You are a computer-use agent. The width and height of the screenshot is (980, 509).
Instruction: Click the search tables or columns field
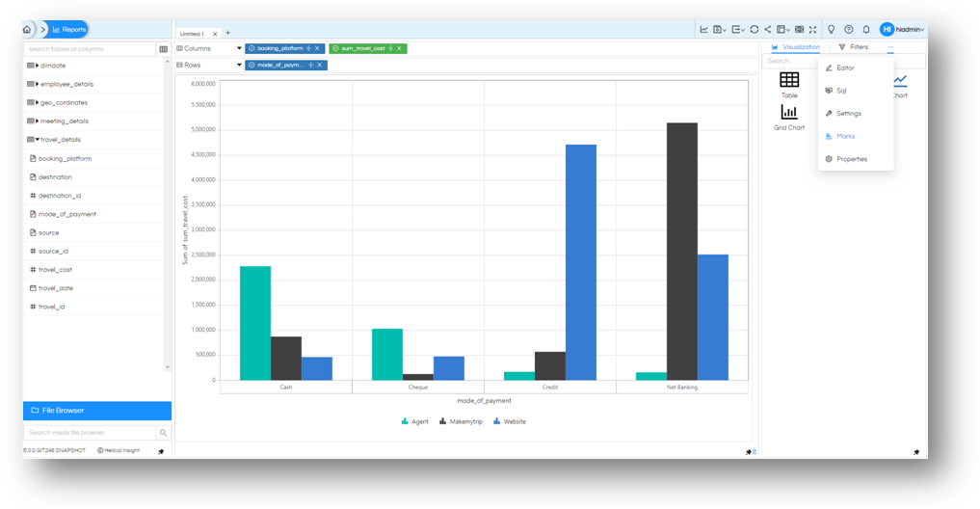pyautogui.click(x=89, y=49)
